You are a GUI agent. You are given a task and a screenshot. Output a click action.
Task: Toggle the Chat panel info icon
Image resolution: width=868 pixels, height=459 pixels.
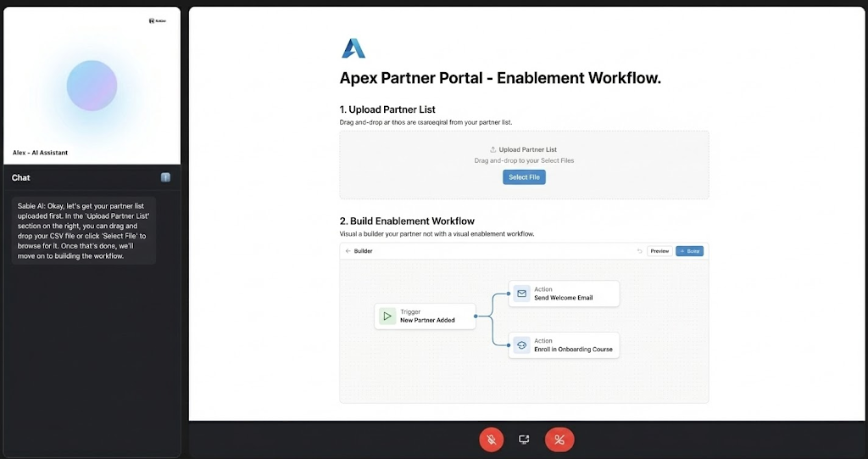click(x=165, y=177)
